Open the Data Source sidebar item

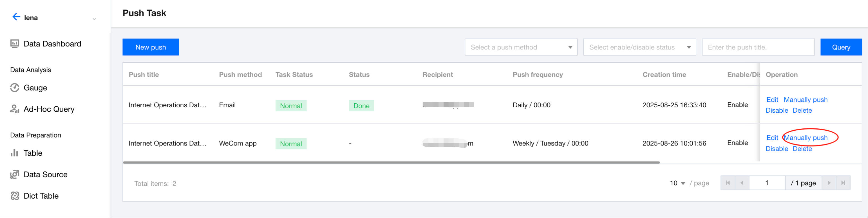coord(45,174)
